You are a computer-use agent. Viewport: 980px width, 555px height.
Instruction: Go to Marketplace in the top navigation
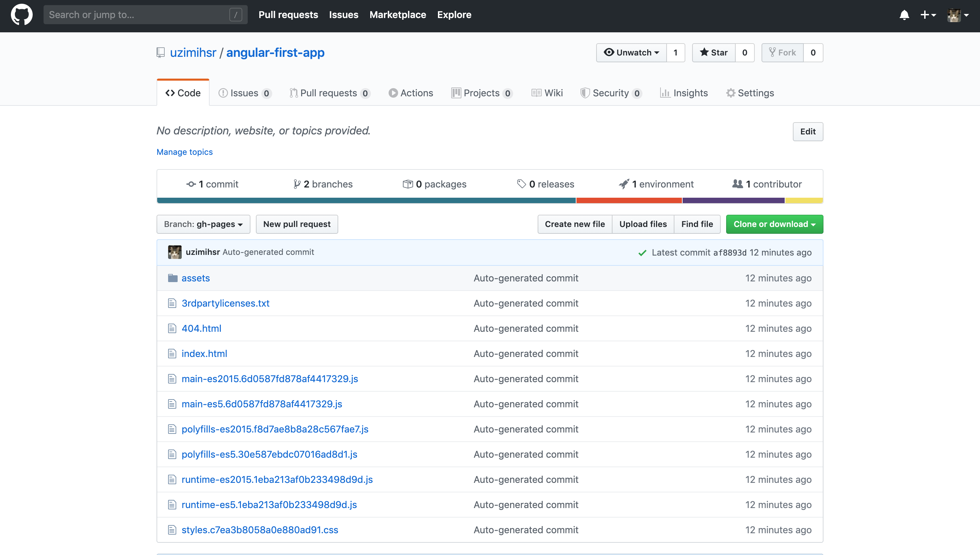coord(397,15)
